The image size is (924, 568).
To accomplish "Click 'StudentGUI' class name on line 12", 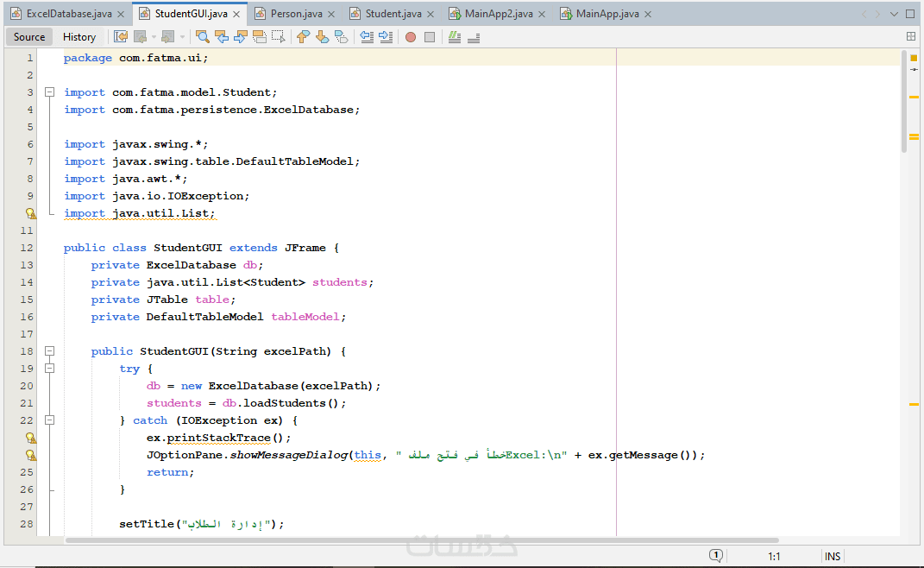I will coord(188,248).
